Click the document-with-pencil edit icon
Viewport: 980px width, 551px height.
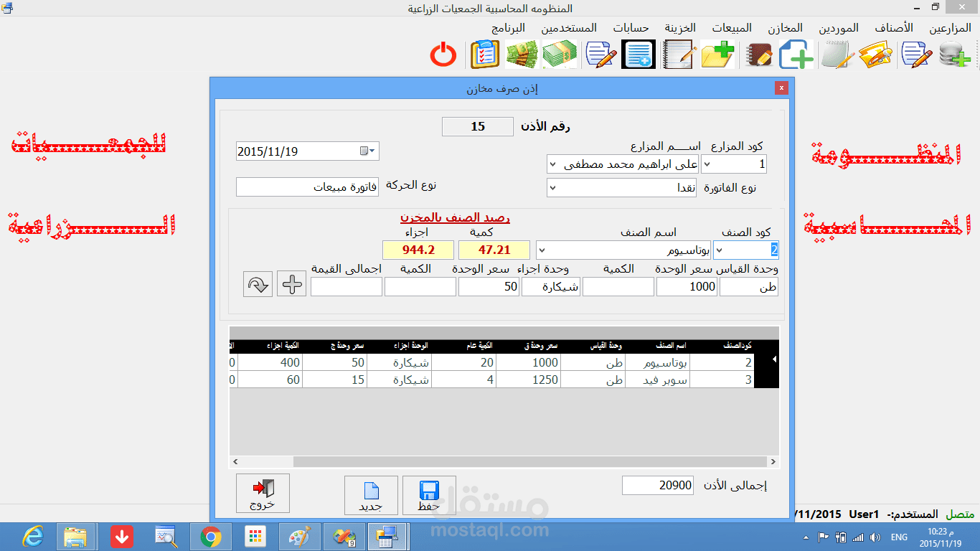click(x=600, y=53)
